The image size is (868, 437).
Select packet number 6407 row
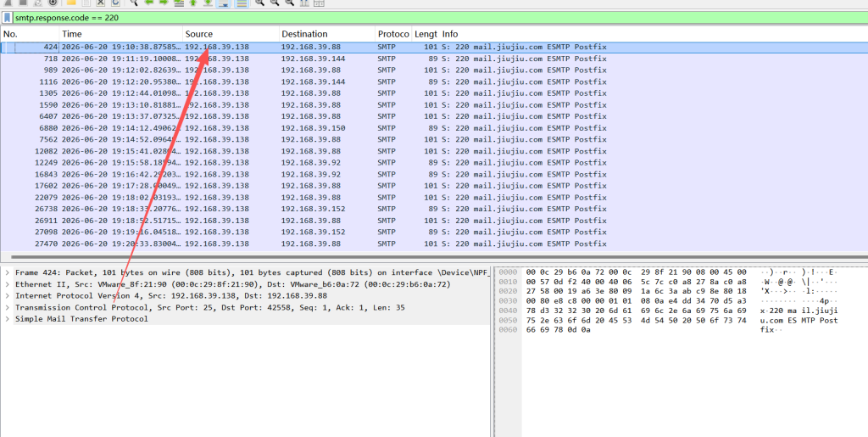[x=434, y=117]
